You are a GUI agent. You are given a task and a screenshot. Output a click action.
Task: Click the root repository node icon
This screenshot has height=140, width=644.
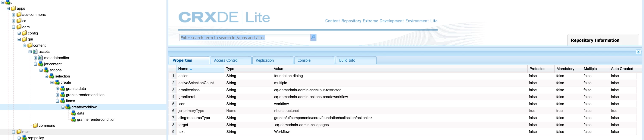pyautogui.click(x=8, y=2)
